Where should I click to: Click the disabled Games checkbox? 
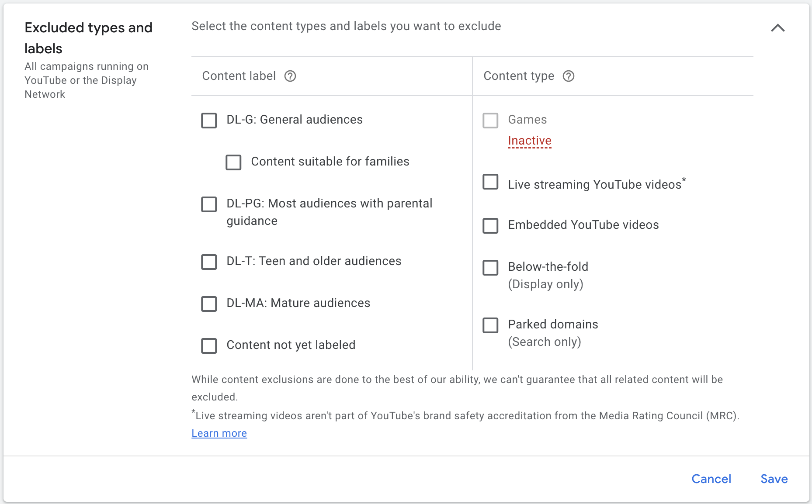(490, 121)
